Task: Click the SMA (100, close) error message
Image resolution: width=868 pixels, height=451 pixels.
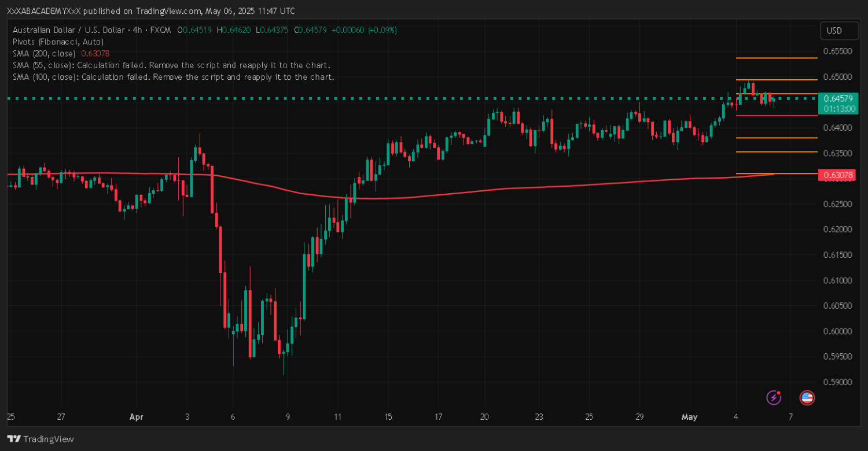Action: click(173, 76)
